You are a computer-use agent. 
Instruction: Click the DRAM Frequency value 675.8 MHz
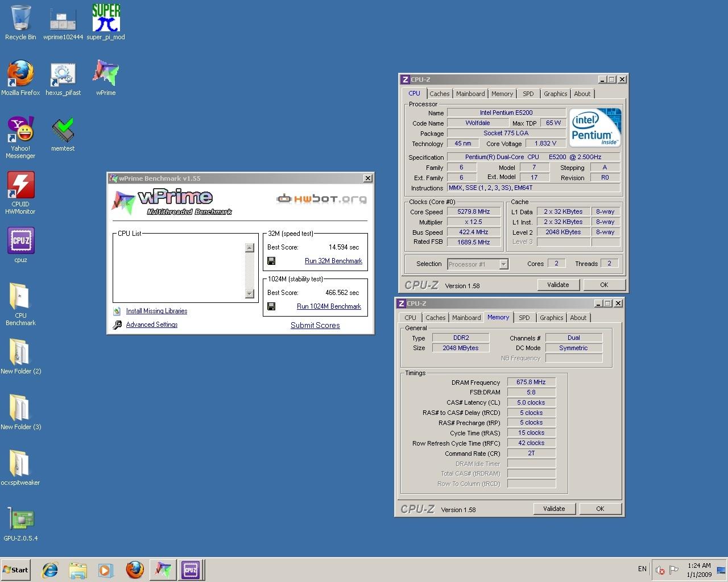pos(531,382)
